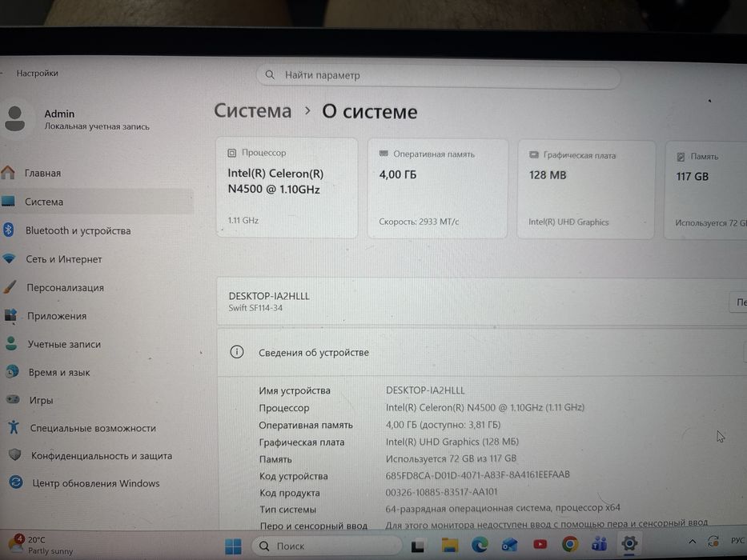Open Центр обновления Windows
The height and width of the screenshot is (560, 747).
(95, 483)
